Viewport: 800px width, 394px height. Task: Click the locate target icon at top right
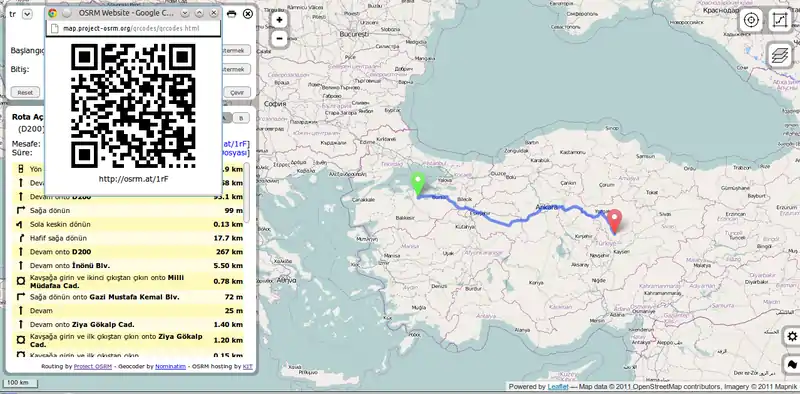pos(751,20)
